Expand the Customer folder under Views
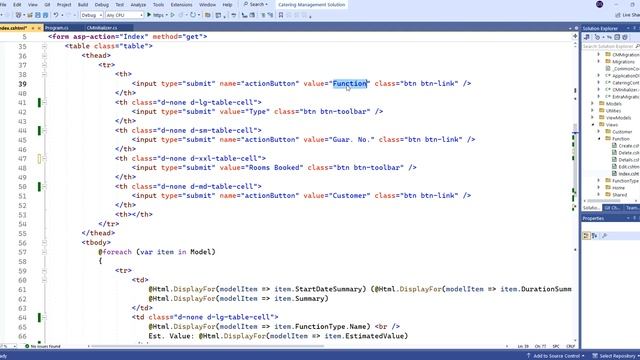 (x=599, y=132)
